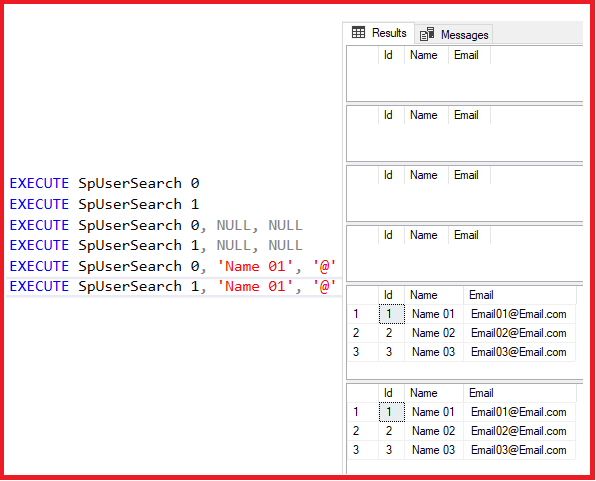The width and height of the screenshot is (596, 481).
Task: Select 'Name 03' cell in sixth grid
Action: [x=434, y=450]
